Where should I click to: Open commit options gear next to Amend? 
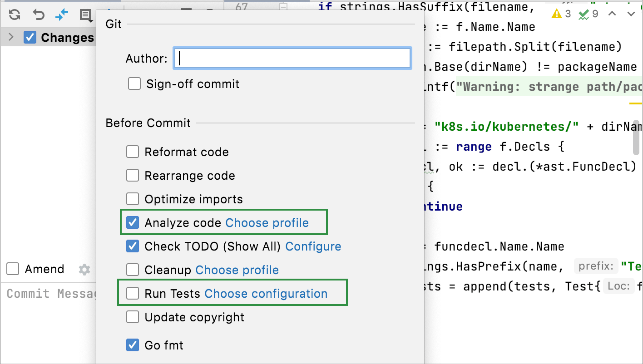pos(84,270)
